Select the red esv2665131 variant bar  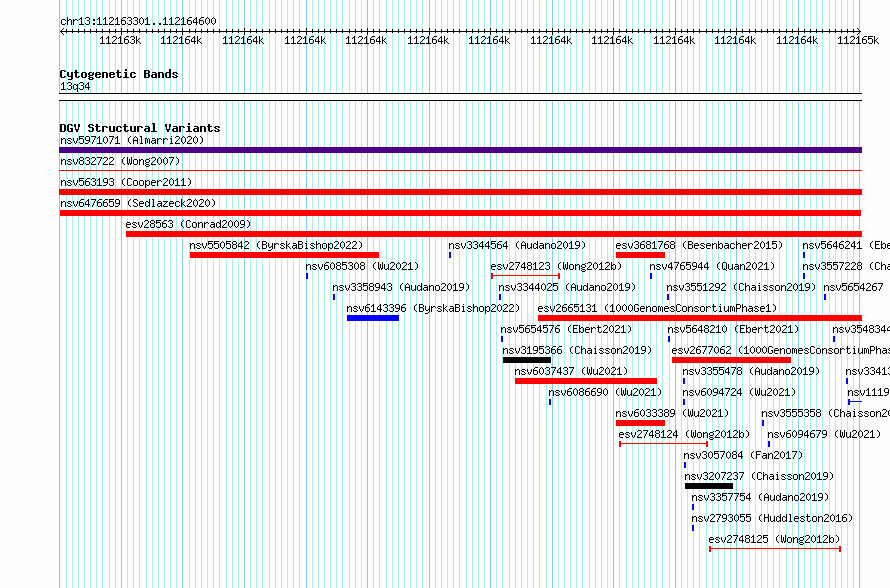(x=700, y=318)
